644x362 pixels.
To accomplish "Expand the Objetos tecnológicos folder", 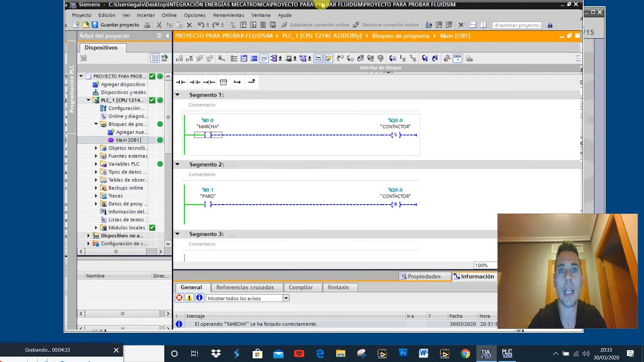I will pyautogui.click(x=96, y=148).
